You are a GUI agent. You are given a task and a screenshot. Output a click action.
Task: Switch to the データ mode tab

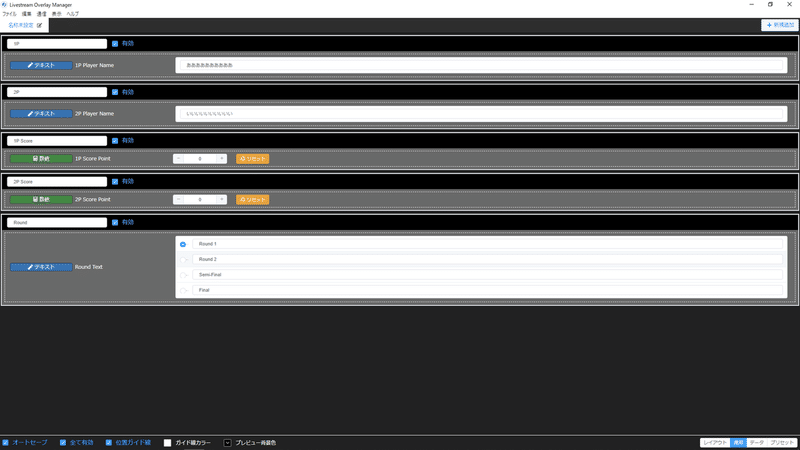pos(757,443)
